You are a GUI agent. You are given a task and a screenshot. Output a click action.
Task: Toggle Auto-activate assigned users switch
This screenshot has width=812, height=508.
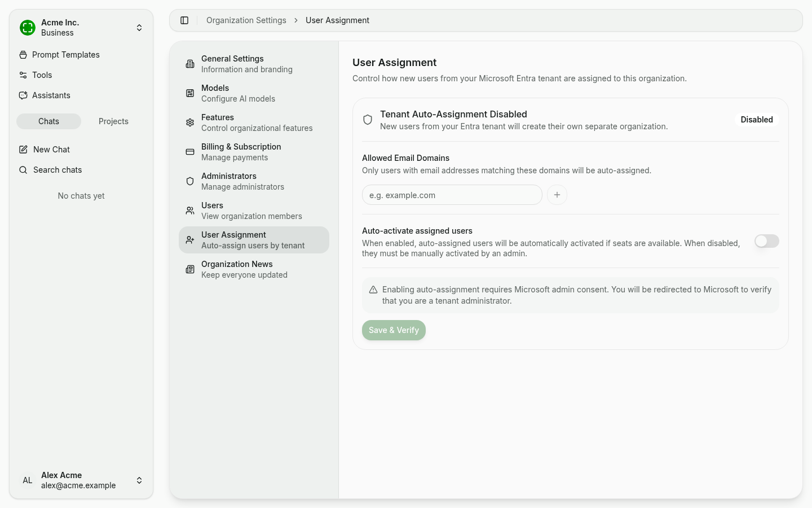[767, 241]
